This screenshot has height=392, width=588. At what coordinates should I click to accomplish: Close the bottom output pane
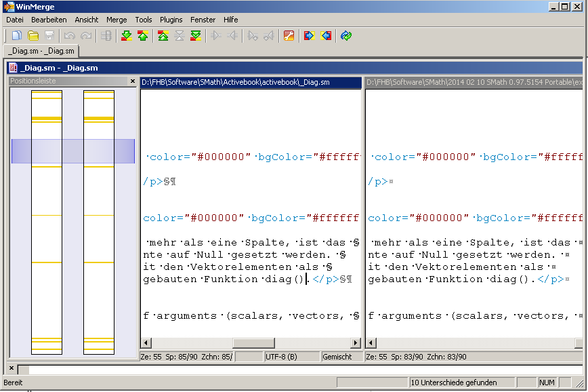[11, 368]
